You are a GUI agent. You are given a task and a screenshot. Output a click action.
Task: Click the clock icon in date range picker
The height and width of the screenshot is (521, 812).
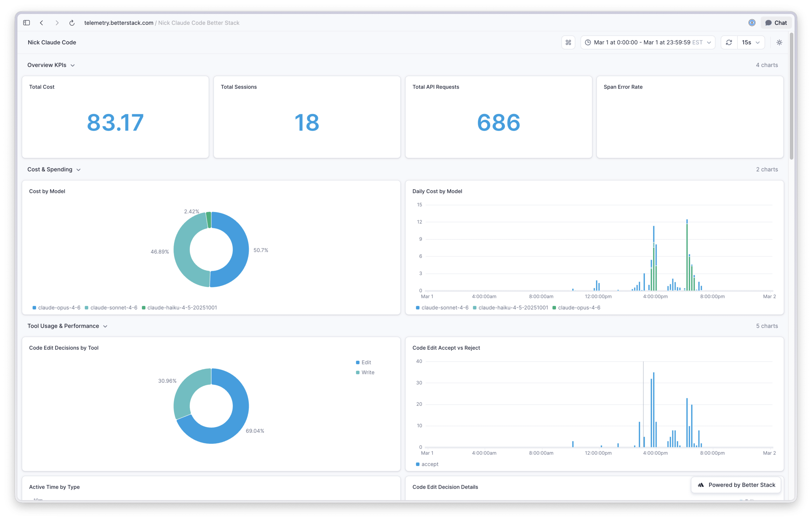coord(588,42)
